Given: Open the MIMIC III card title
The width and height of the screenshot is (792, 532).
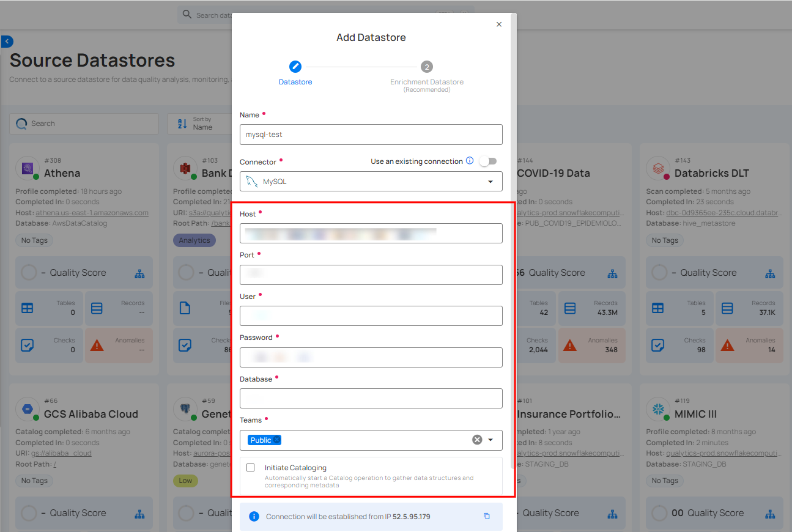Looking at the screenshot, I should [x=695, y=414].
